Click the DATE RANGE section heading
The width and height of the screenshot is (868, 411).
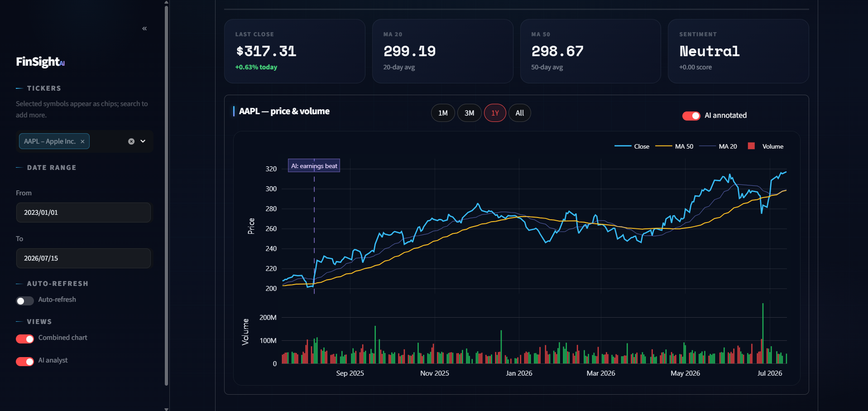[52, 168]
